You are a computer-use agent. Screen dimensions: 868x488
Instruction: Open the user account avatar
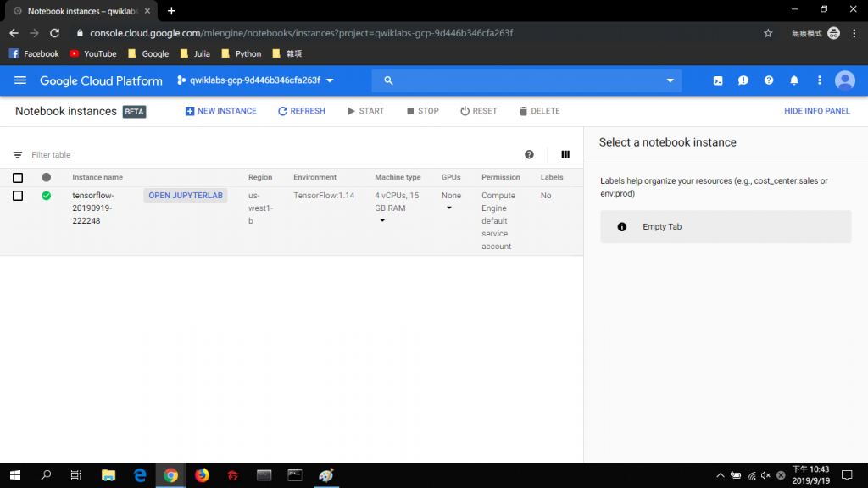pyautogui.click(x=845, y=80)
